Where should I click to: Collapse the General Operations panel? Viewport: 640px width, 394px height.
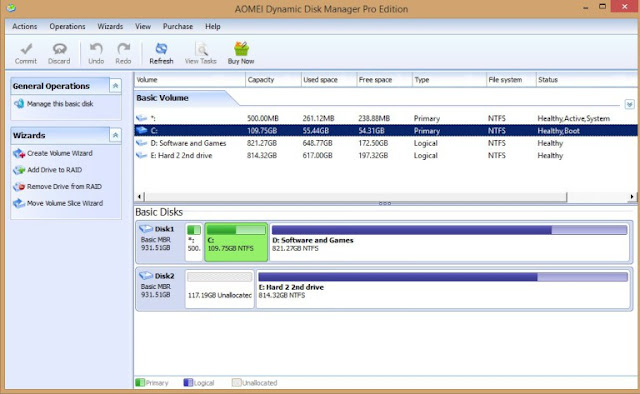click(x=116, y=86)
